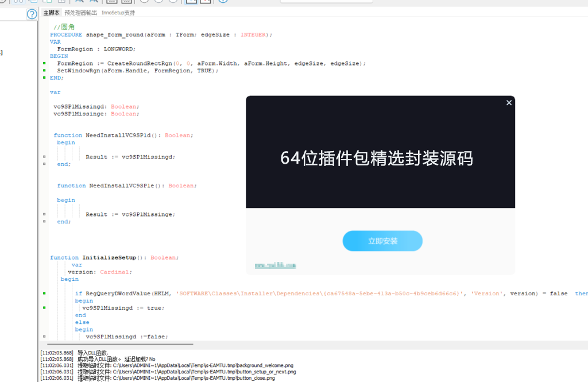The height and width of the screenshot is (382, 588).
Task: Click the highlighted square icon near the toolbar's right
Action: 190,2
